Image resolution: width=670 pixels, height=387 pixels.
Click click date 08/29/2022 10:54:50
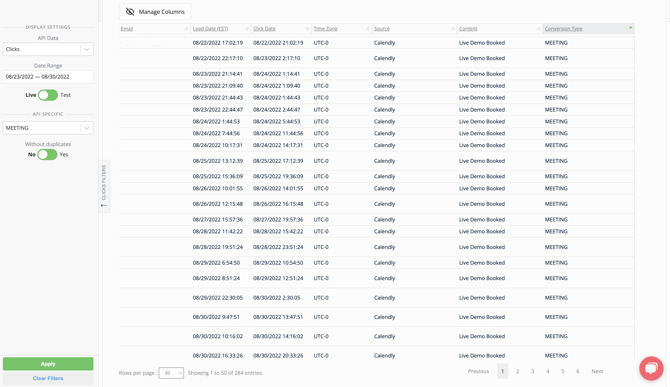(x=278, y=263)
